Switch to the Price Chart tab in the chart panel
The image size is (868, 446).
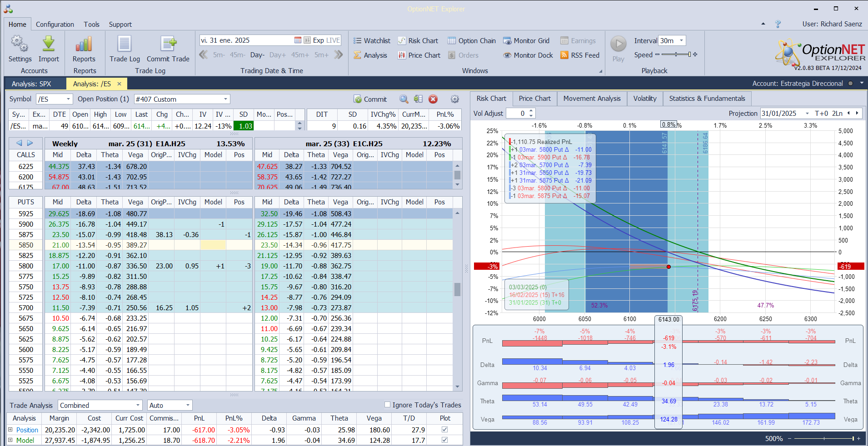(x=535, y=99)
